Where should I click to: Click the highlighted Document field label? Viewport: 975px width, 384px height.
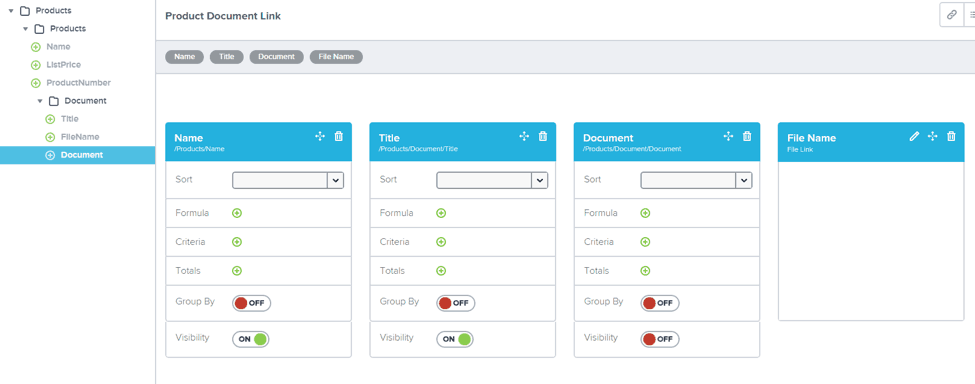[82, 155]
